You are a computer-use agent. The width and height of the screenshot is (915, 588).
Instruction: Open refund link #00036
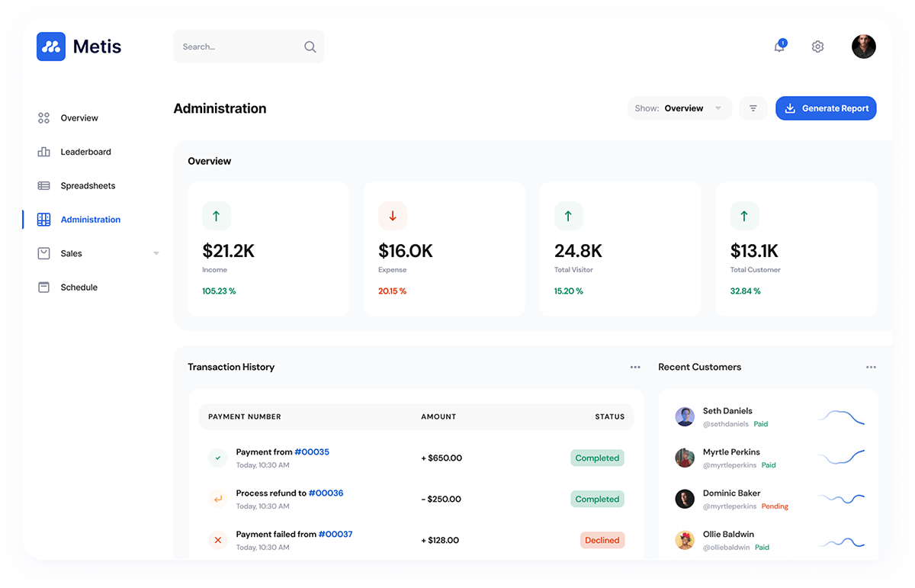[326, 493]
